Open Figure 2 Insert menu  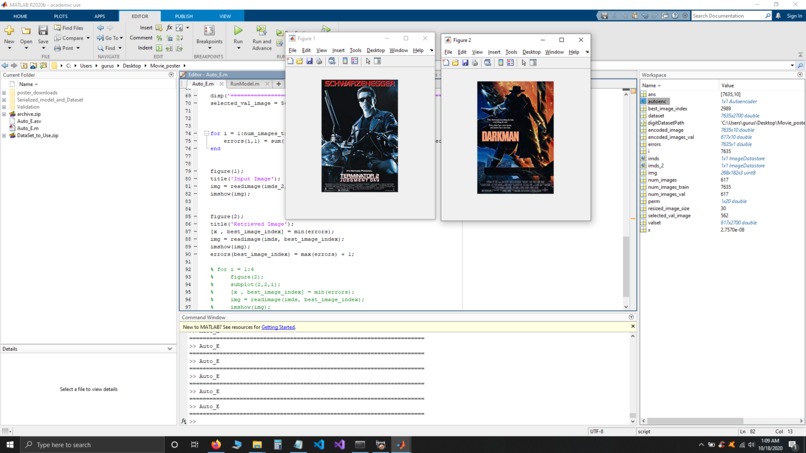(x=494, y=52)
